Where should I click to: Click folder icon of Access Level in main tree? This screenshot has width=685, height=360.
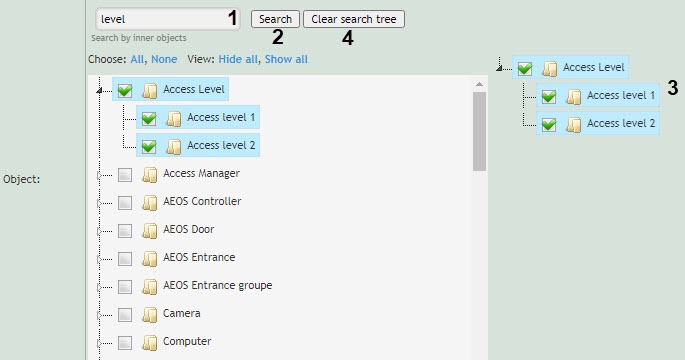(x=150, y=90)
